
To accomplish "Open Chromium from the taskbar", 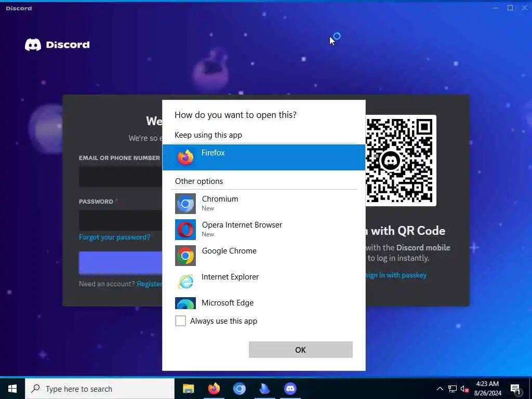I will [239, 389].
